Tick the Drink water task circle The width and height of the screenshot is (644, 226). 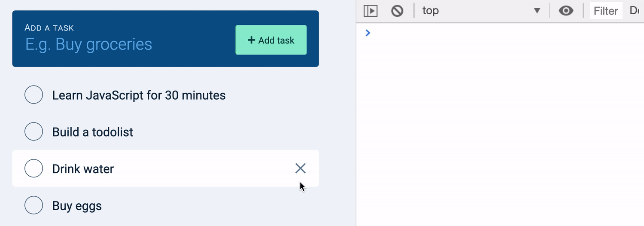pos(34,168)
